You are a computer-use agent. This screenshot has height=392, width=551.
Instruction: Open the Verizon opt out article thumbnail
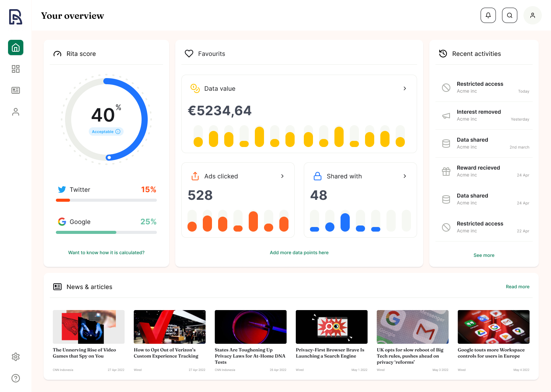click(170, 327)
